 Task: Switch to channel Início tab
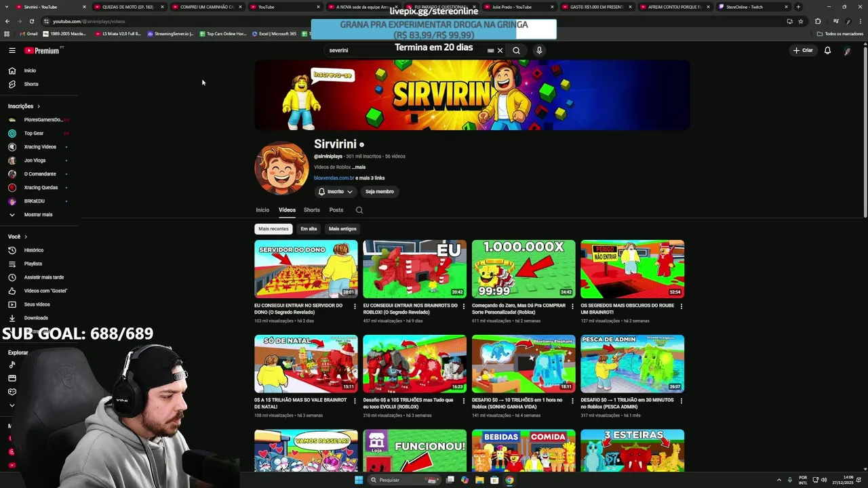click(262, 210)
